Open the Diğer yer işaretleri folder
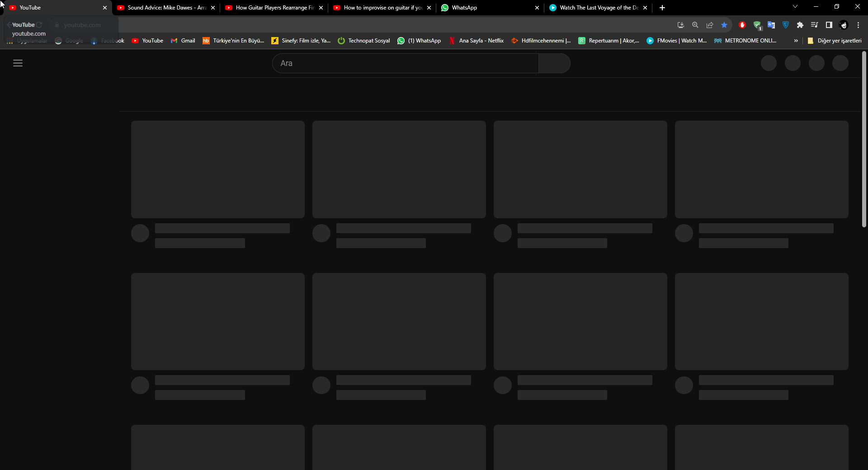The image size is (868, 470). tap(835, 41)
